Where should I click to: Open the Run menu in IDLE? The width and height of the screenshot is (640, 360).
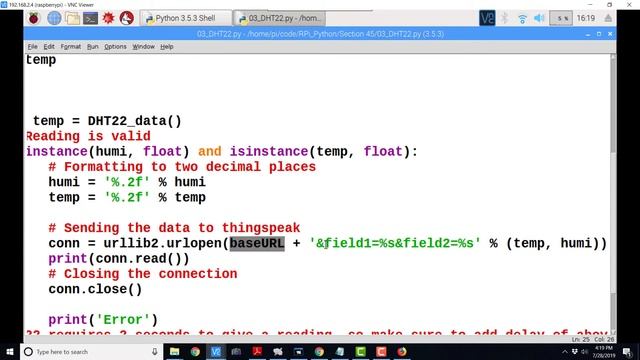[x=93, y=47]
